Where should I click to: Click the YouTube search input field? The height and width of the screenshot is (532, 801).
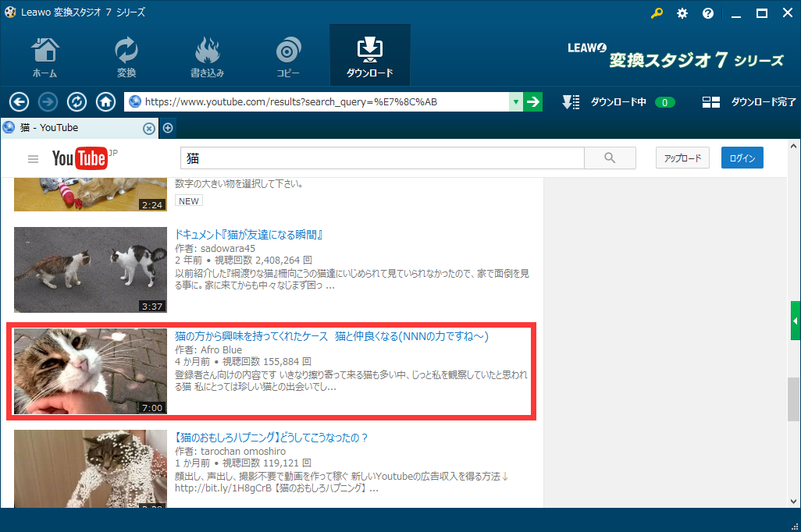point(383,158)
